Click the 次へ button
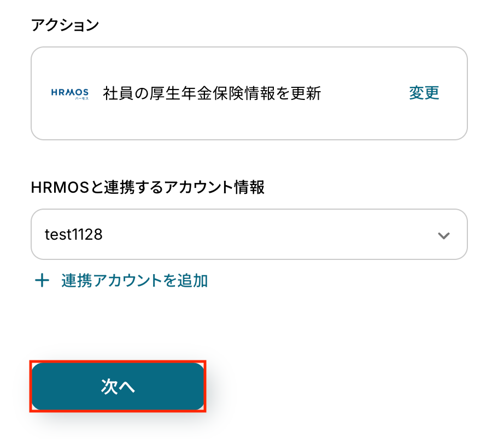This screenshot has width=504, height=439. coord(118,387)
